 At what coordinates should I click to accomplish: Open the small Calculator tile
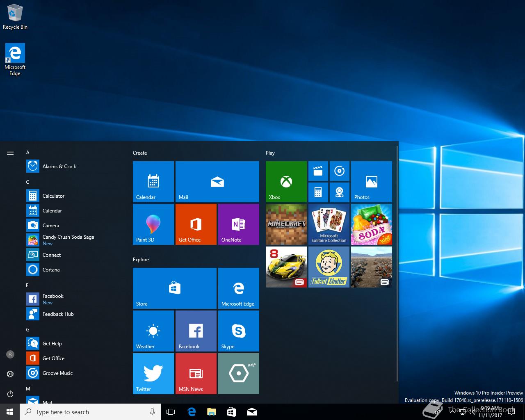click(x=318, y=192)
